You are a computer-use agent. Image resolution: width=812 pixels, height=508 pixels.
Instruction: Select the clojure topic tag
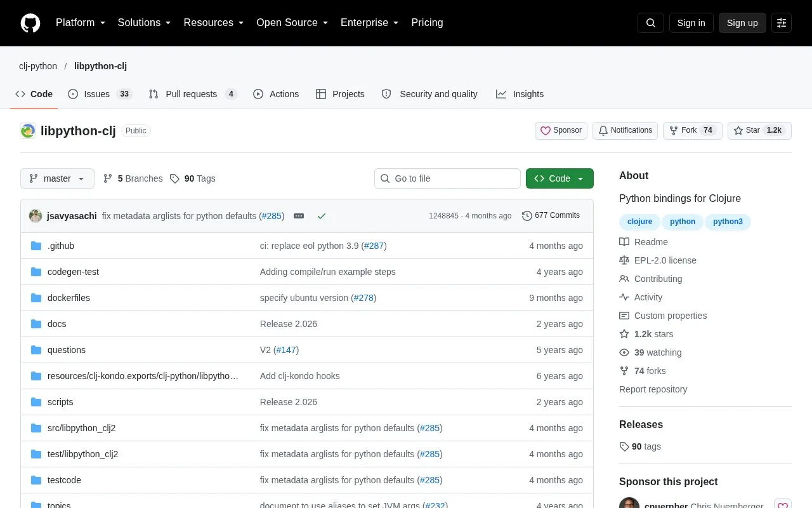pos(639,222)
